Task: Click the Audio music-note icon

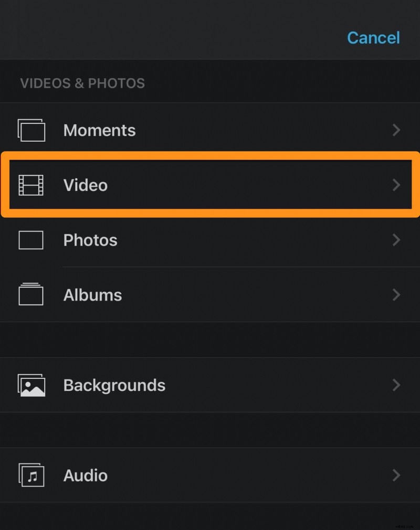Action: [x=31, y=475]
